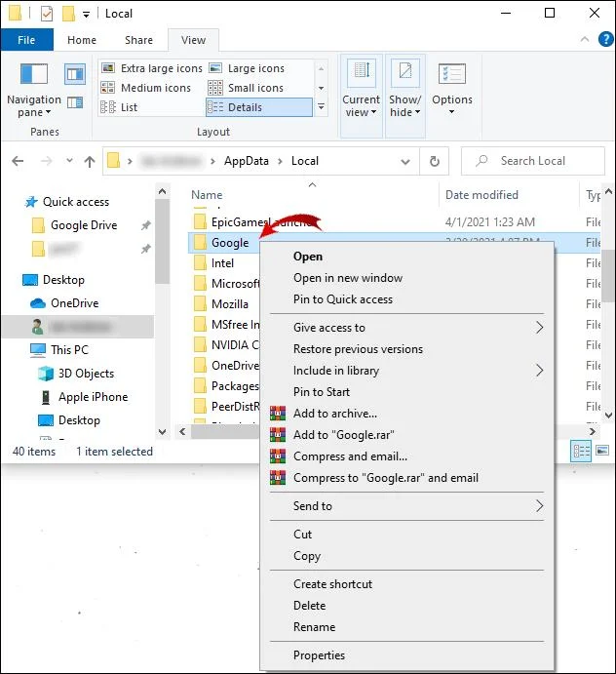Expand the Send to submenu
This screenshot has height=674, width=616.
406,506
